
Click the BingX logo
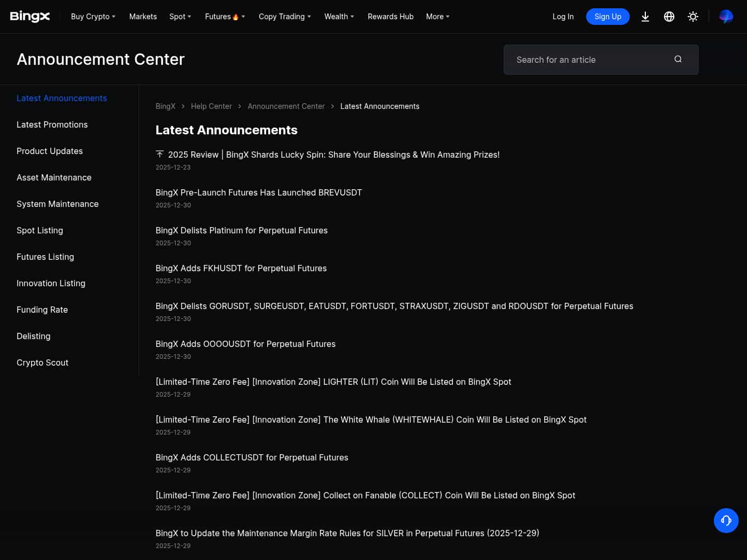tap(30, 16)
